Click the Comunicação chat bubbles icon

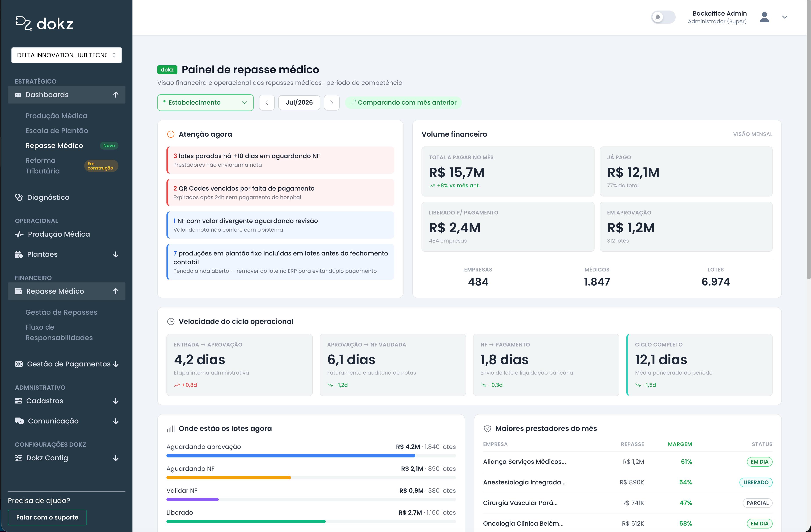[19, 421]
